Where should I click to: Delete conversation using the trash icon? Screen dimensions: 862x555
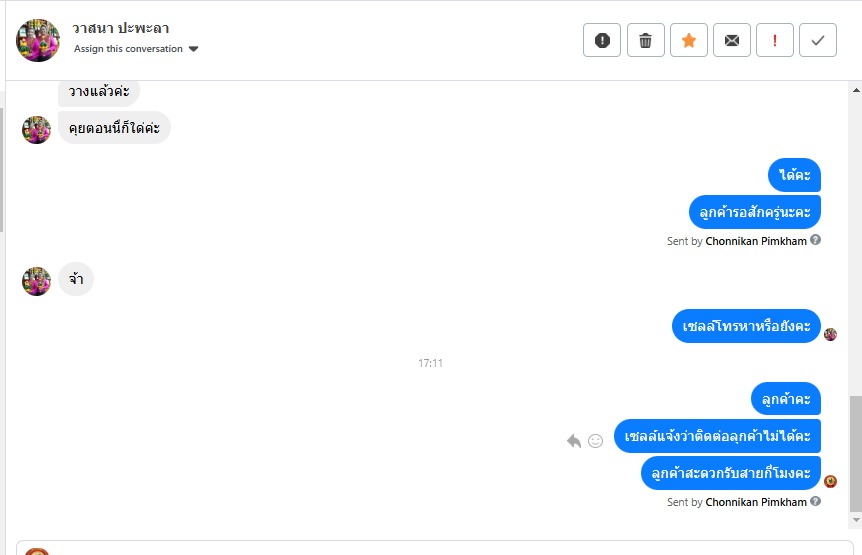click(x=645, y=40)
